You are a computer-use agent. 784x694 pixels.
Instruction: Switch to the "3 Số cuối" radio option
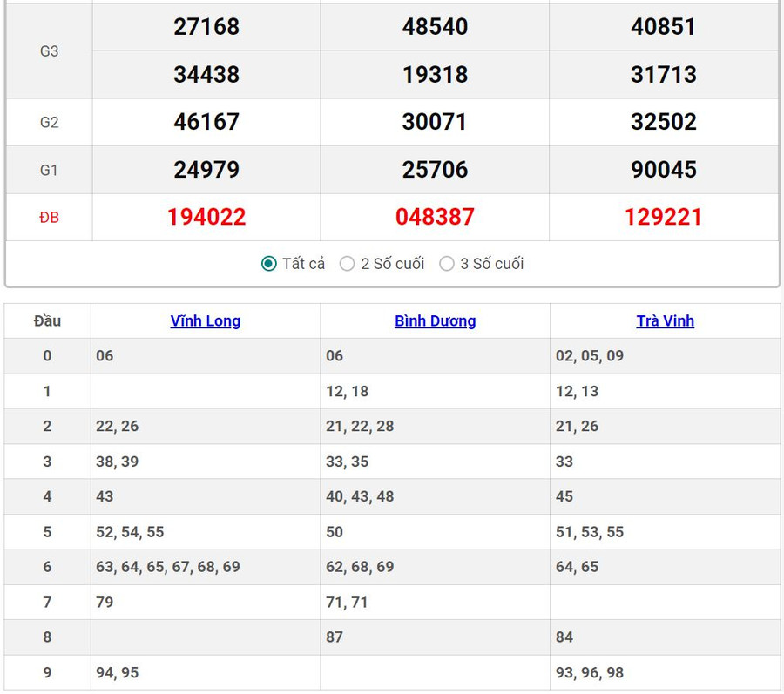pyautogui.click(x=447, y=264)
